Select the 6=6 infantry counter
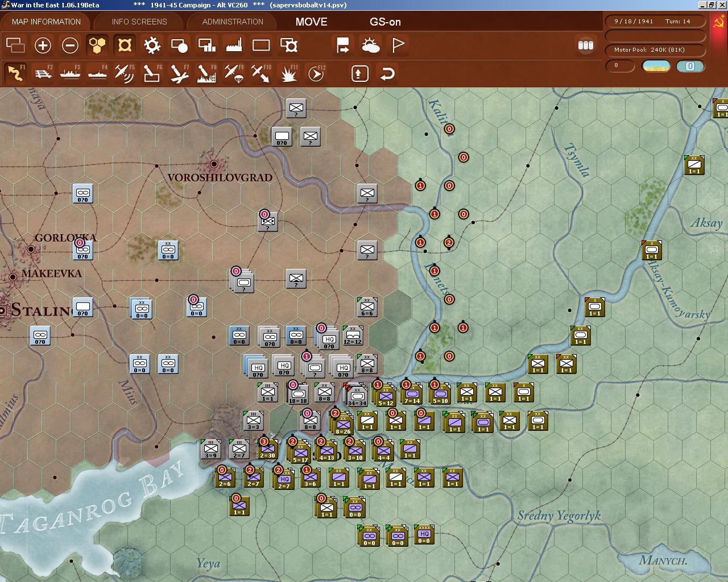 click(x=367, y=307)
